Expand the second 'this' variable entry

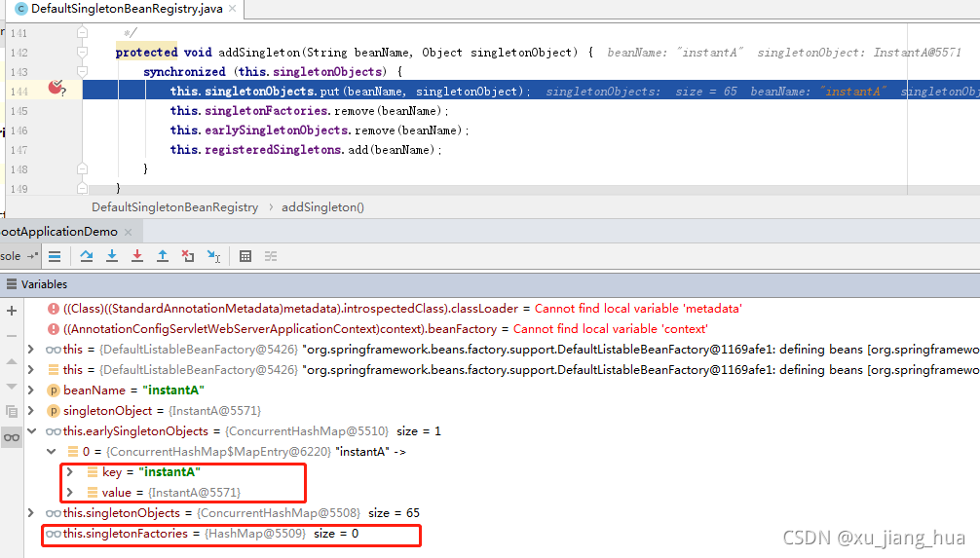30,370
